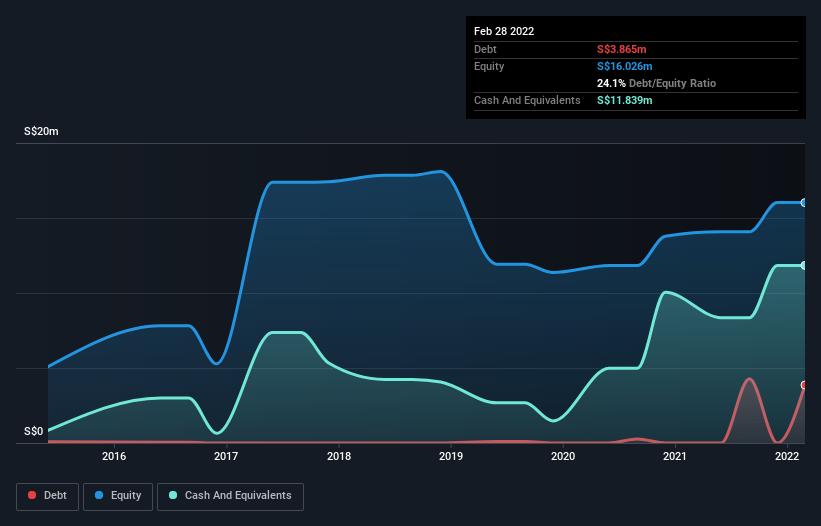Screen dimensions: 821x526
Task: Toggle the Equity series legend button
Action: pos(118,496)
